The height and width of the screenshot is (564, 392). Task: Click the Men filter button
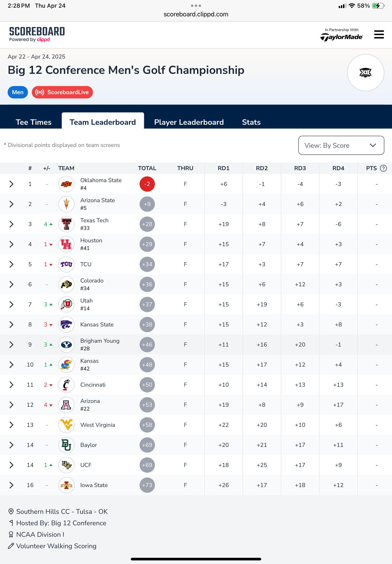(x=18, y=92)
